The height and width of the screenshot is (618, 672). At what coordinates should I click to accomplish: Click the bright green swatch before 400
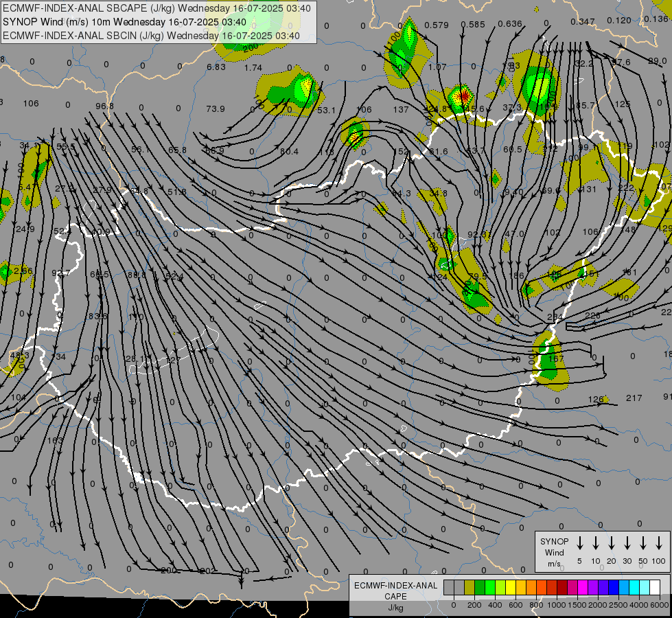click(x=490, y=588)
